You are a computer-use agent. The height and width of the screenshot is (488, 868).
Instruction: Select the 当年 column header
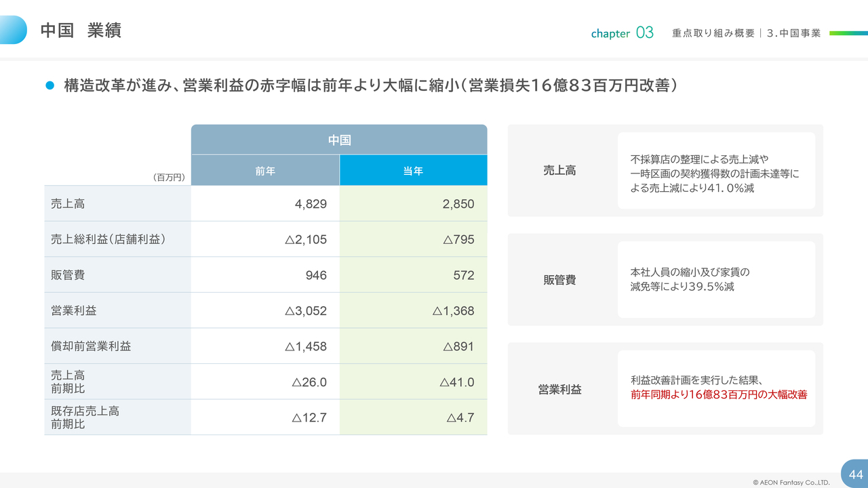(413, 171)
